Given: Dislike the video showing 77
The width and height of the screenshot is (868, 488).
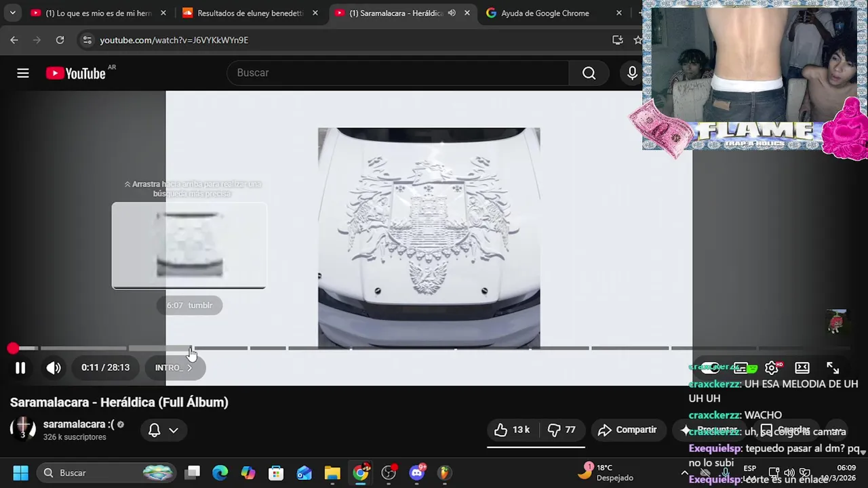Looking at the screenshot, I should [561, 430].
